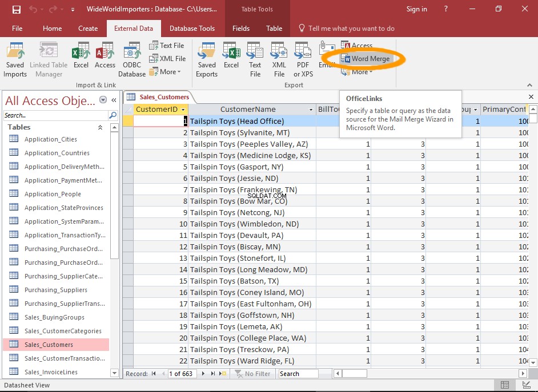This screenshot has height=392, width=538.
Task: Export to Text File
Action: [x=255, y=59]
